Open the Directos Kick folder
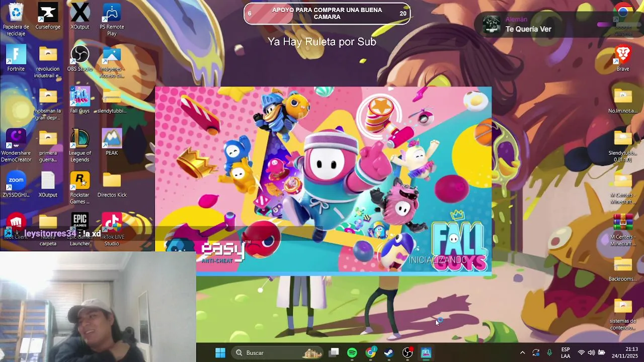 click(112, 185)
